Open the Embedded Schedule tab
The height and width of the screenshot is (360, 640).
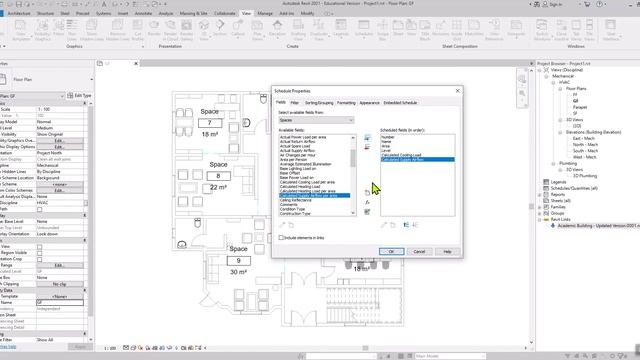coord(400,103)
